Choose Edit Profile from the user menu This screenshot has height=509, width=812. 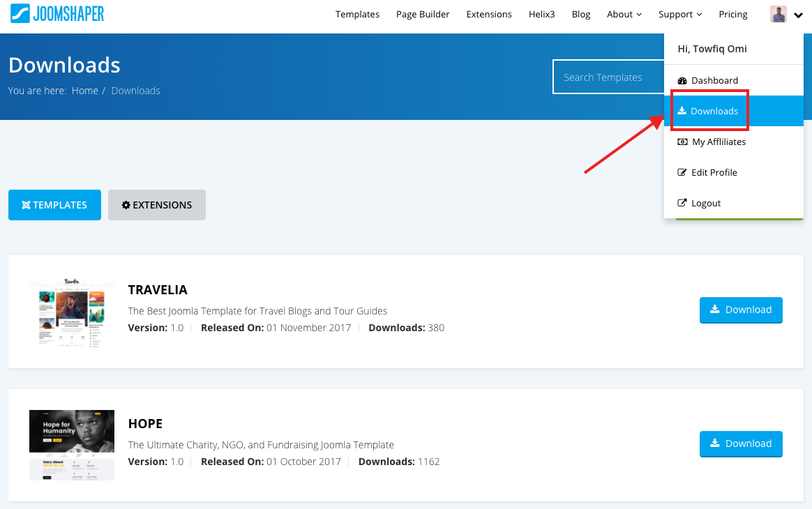pyautogui.click(x=734, y=172)
